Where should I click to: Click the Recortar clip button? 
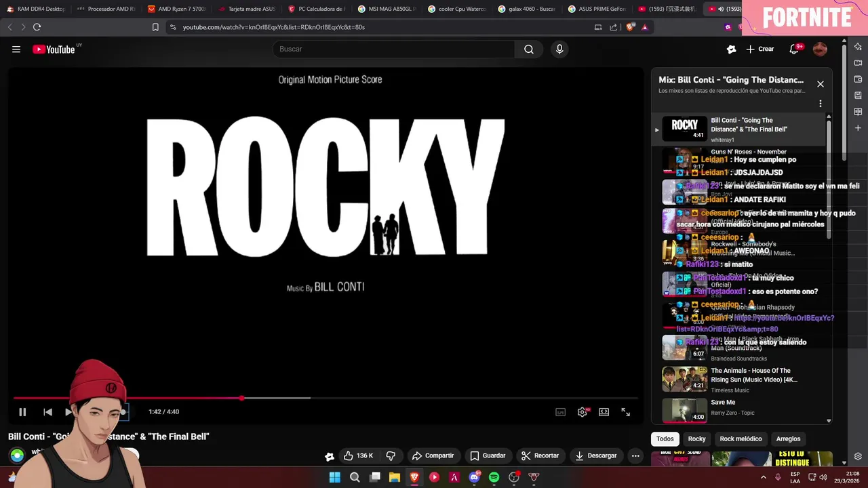540,455
